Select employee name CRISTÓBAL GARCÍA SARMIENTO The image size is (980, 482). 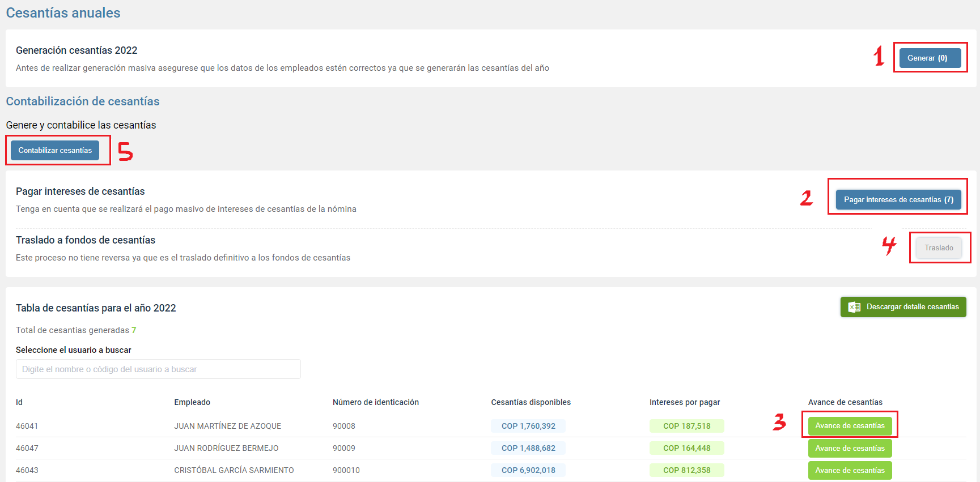234,470
